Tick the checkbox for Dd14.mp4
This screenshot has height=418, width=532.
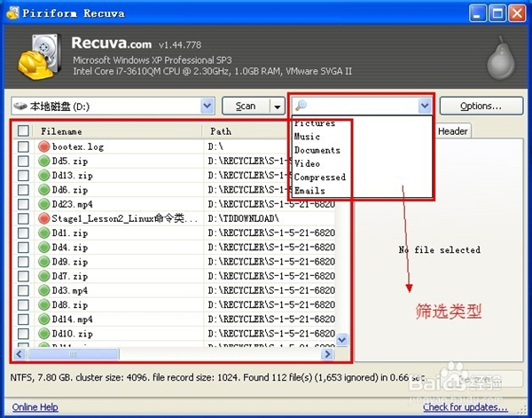tap(23, 319)
